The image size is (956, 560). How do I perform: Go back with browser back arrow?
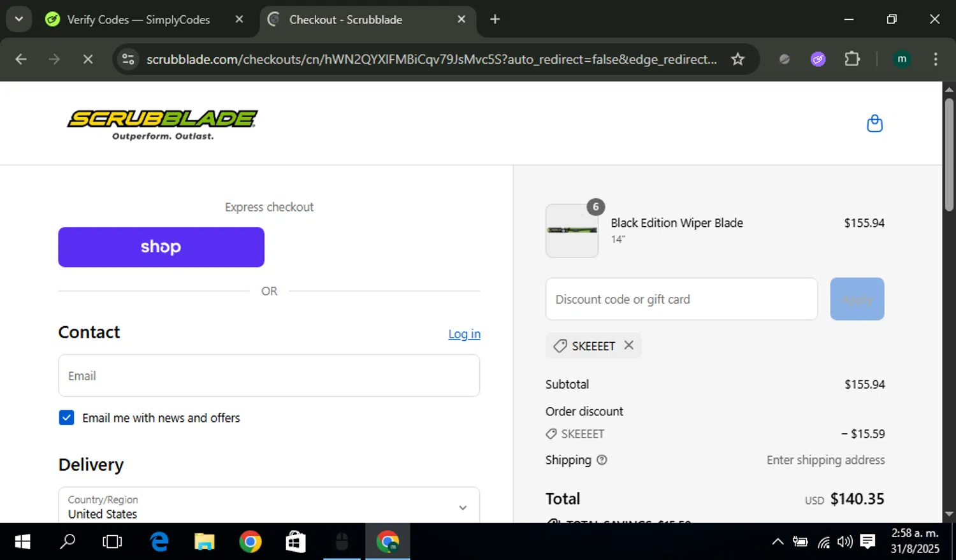pyautogui.click(x=21, y=59)
